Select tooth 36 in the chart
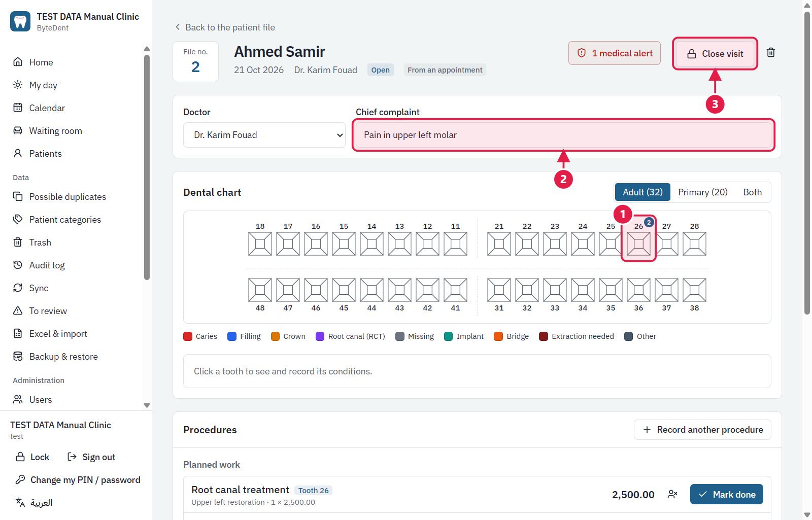Viewport: 812px width, 520px height. click(638, 290)
